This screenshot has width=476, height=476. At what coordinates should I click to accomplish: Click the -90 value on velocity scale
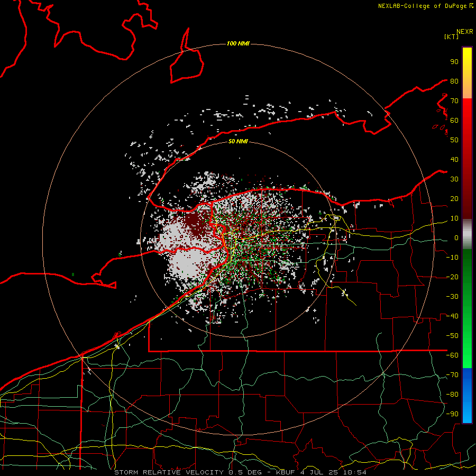(x=452, y=414)
